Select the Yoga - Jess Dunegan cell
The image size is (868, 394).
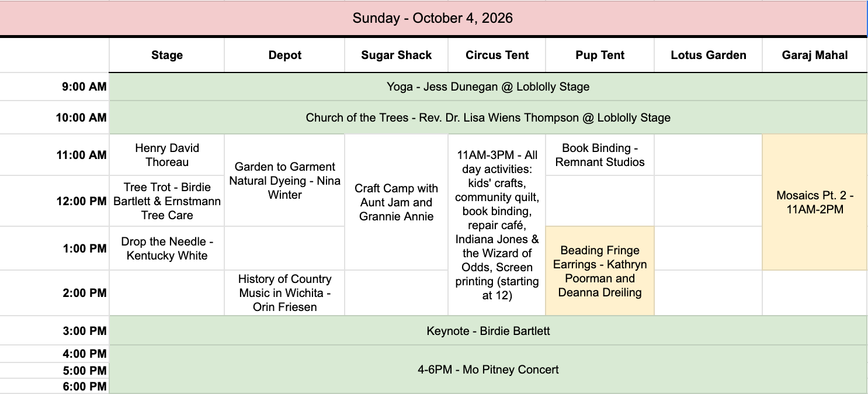[488, 87]
